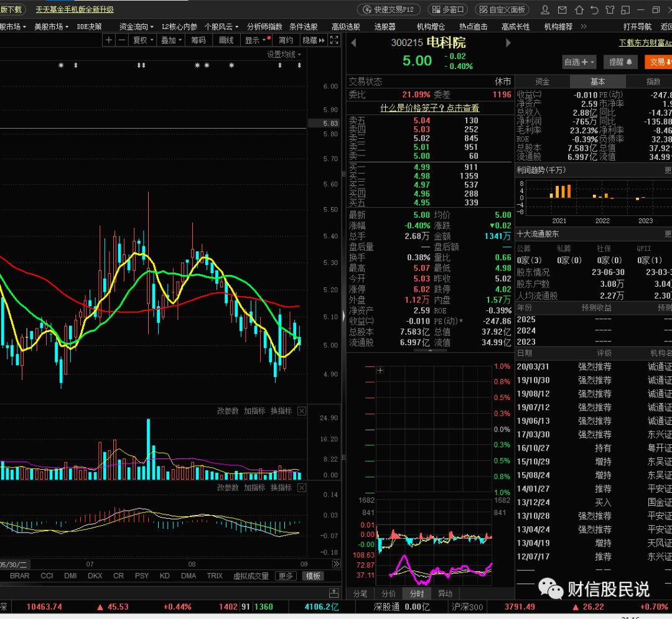Zoom in chart with plus icon

click(109, 40)
